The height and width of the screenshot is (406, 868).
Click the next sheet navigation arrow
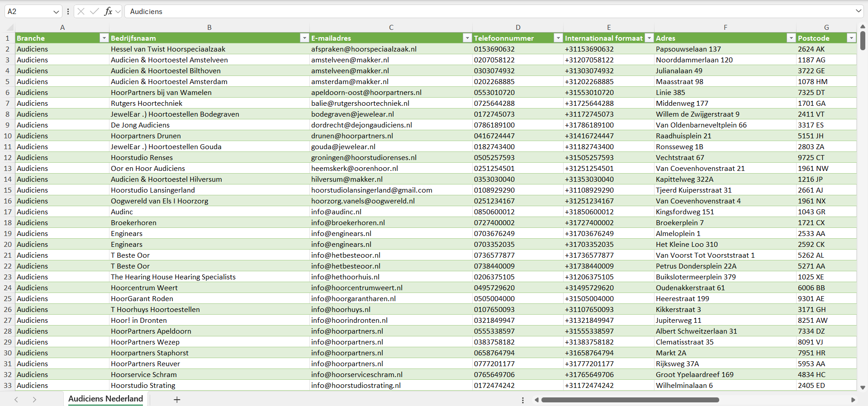click(x=34, y=400)
